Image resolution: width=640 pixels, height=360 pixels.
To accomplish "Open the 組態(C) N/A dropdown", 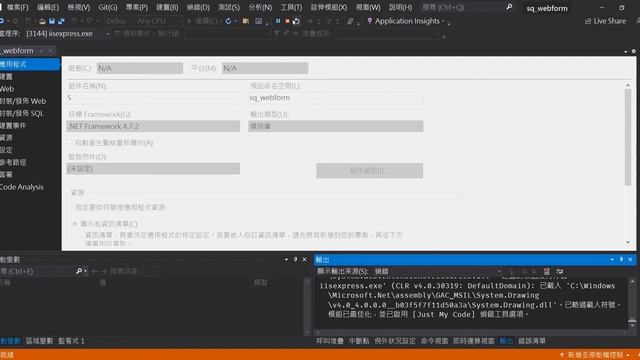I will (140, 68).
